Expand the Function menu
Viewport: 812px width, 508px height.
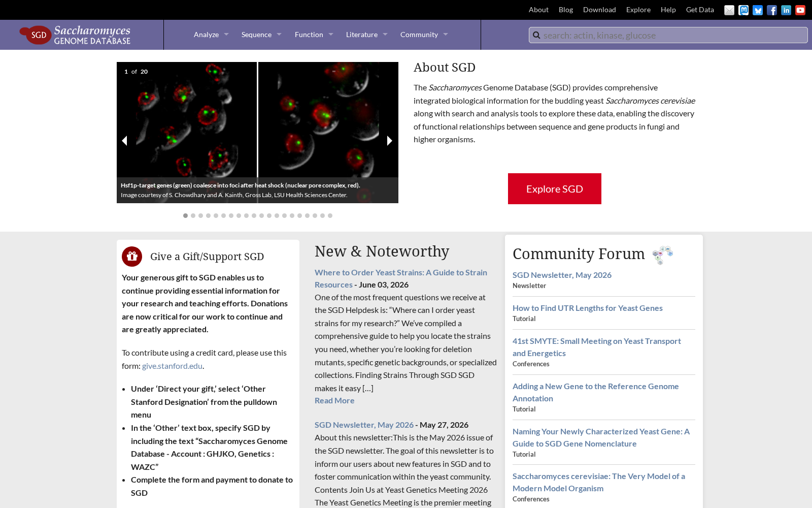pyautogui.click(x=314, y=35)
